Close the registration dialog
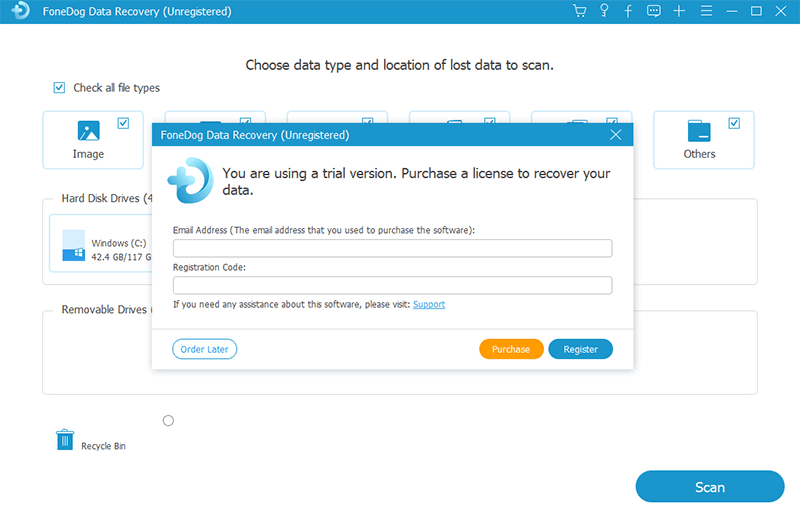The width and height of the screenshot is (800, 522). [x=616, y=135]
